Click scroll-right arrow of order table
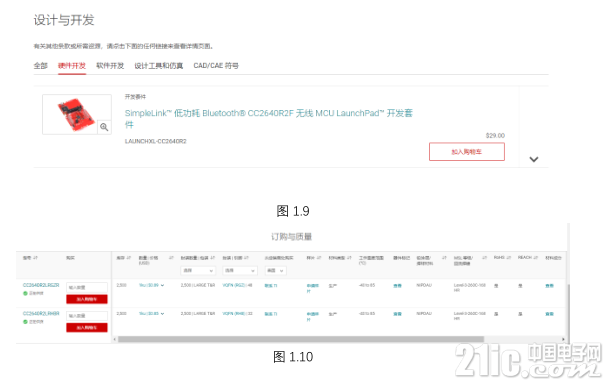This screenshot has height=386, width=609. [563, 339]
